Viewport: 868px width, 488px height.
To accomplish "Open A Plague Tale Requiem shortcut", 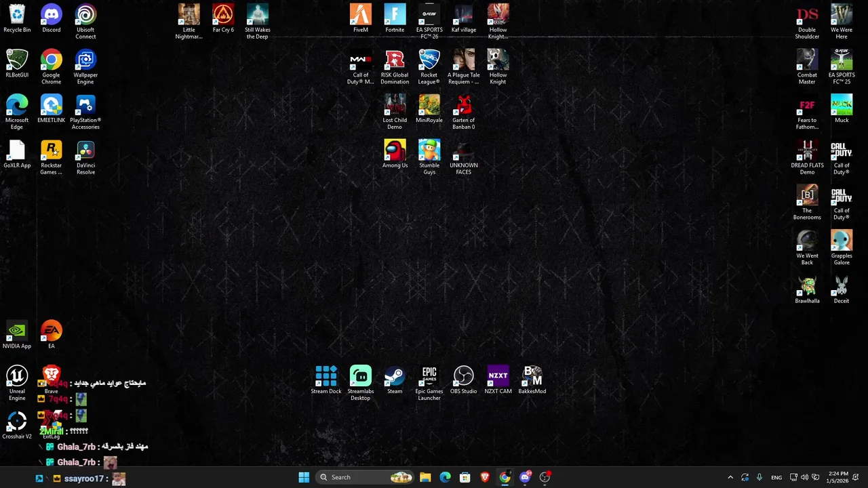I will point(464,67).
